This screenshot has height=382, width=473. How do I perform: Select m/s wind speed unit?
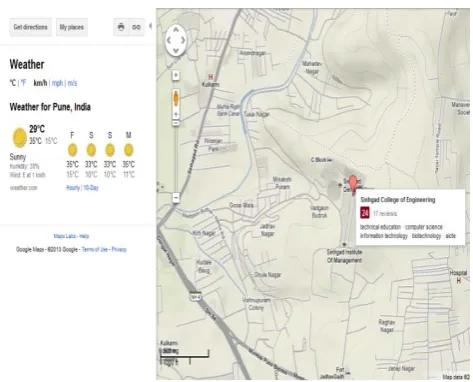pyautogui.click(x=72, y=83)
